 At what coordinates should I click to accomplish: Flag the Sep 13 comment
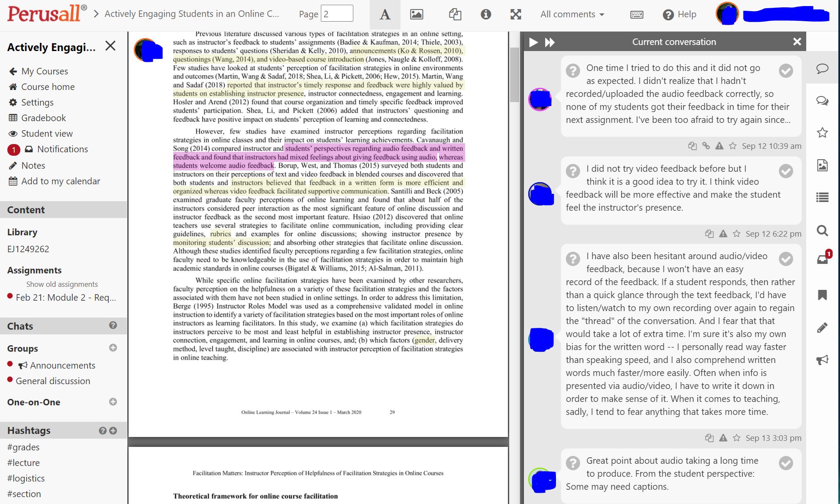[723, 438]
